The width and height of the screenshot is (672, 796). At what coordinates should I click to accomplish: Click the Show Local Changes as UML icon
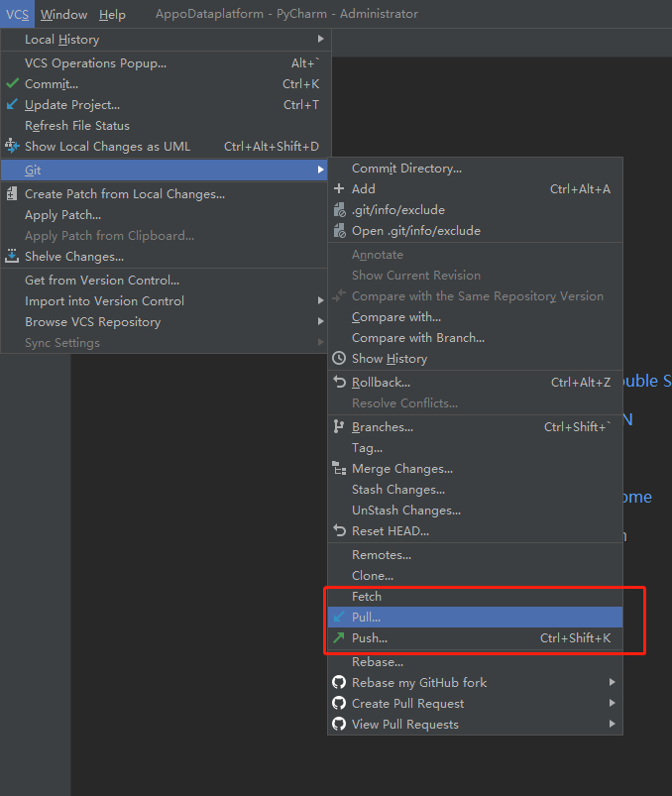point(12,146)
